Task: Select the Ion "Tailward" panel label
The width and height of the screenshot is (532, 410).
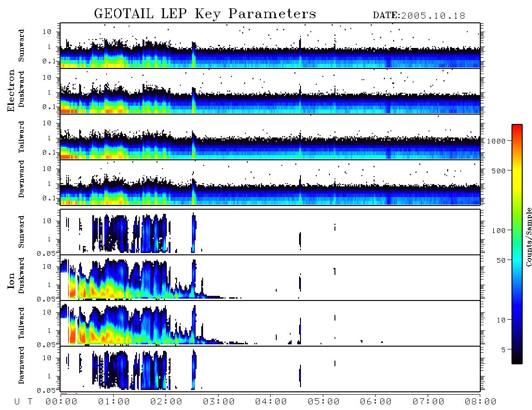Action: point(21,323)
